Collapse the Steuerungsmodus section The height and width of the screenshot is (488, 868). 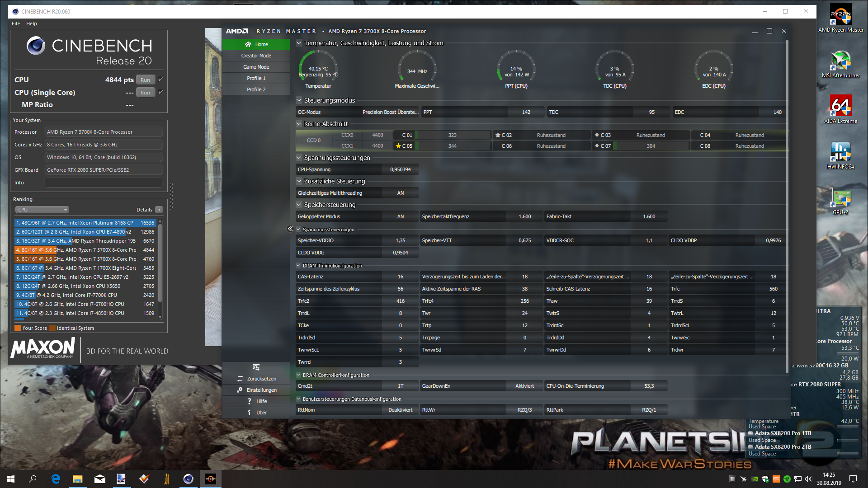[x=299, y=100]
